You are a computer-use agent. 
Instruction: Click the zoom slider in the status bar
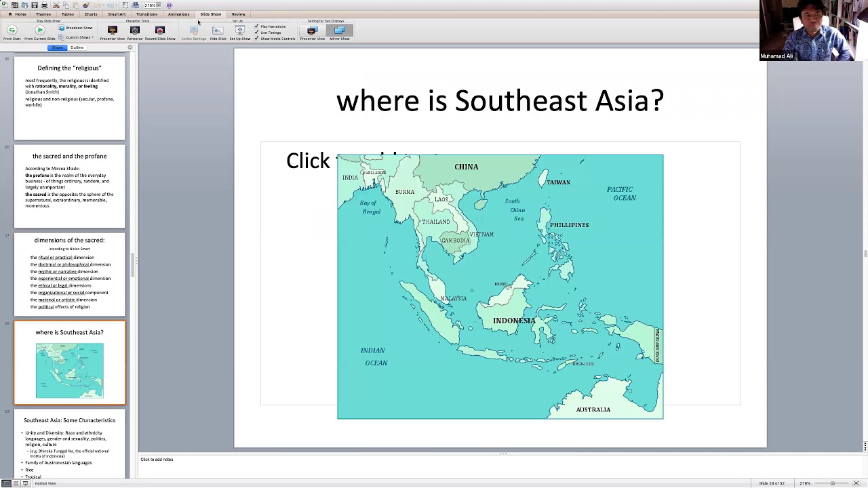point(832,483)
